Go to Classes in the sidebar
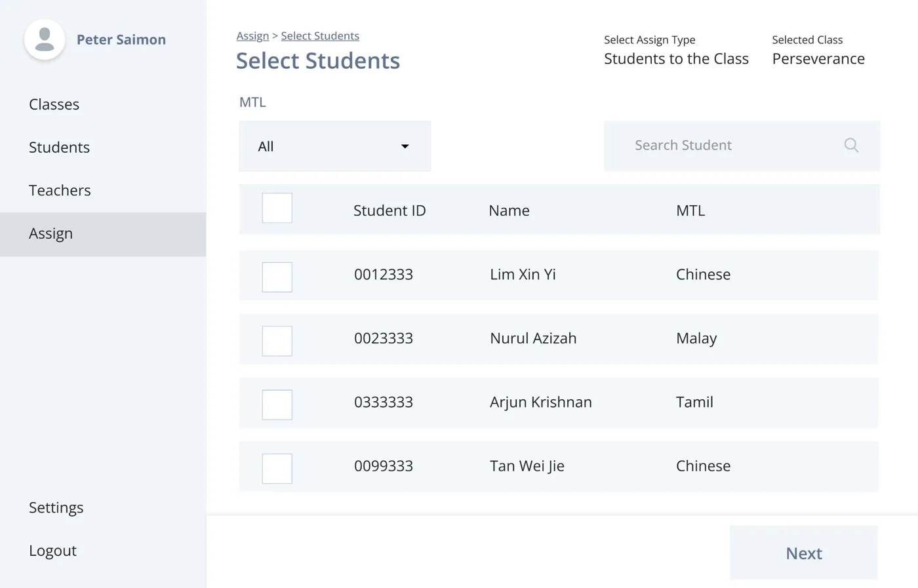918x588 pixels. (x=54, y=104)
